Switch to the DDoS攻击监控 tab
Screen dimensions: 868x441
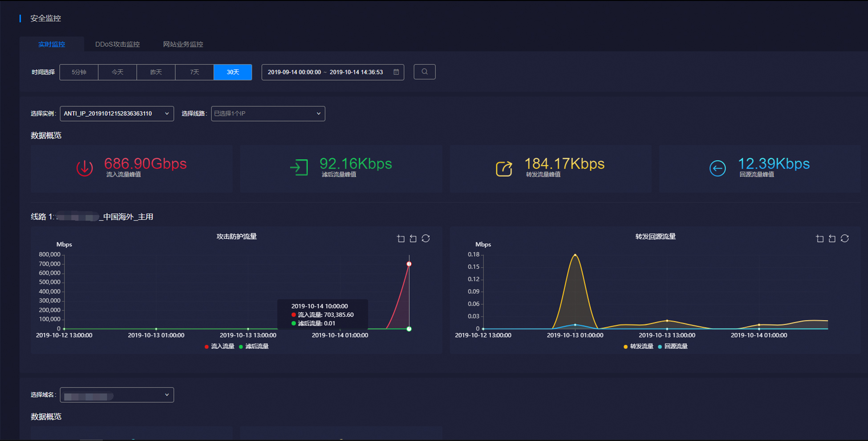[x=118, y=44]
